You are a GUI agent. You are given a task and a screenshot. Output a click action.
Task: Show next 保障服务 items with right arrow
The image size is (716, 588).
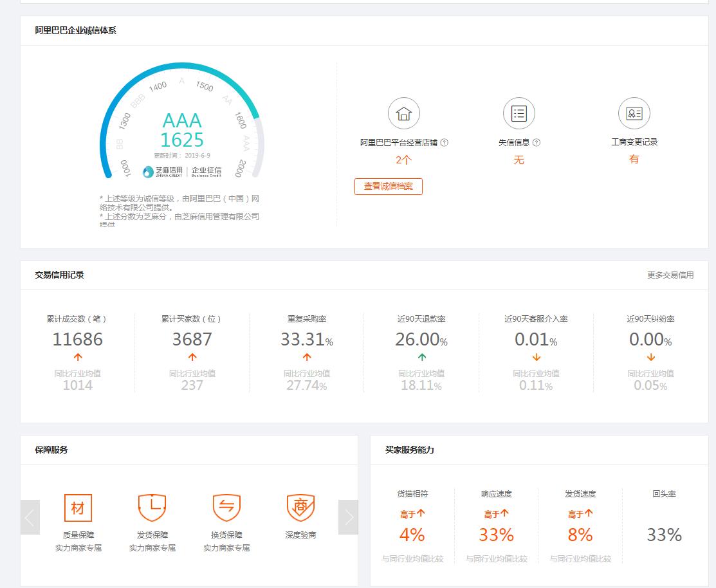point(348,517)
